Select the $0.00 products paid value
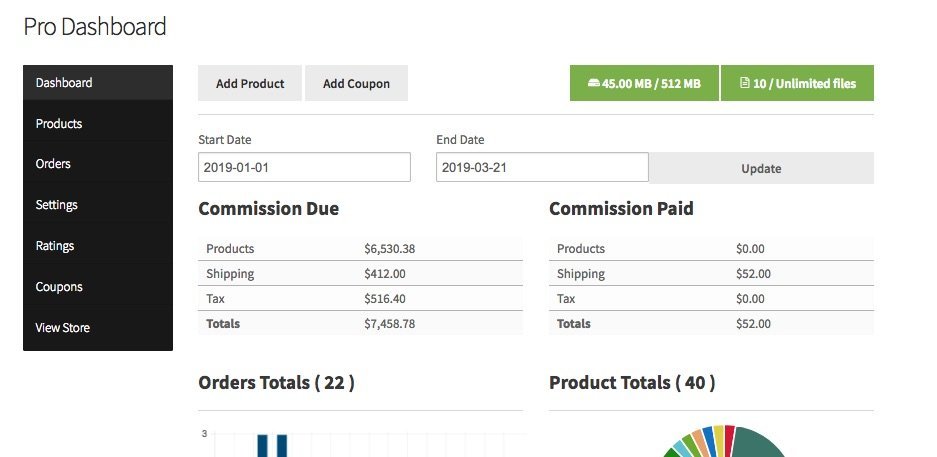This screenshot has height=457, width=937. (751, 249)
